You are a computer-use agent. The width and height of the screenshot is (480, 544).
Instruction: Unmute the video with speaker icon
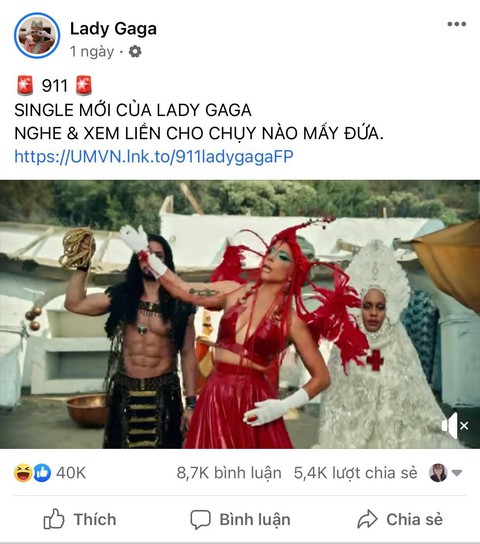455,425
